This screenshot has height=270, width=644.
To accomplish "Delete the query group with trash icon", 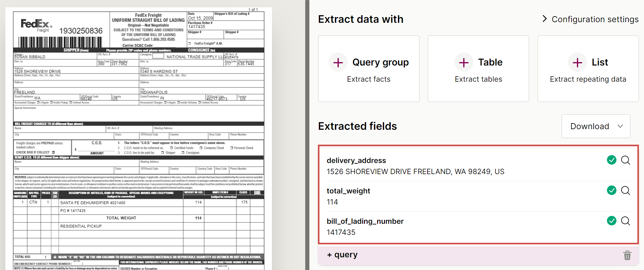I will click(x=627, y=255).
